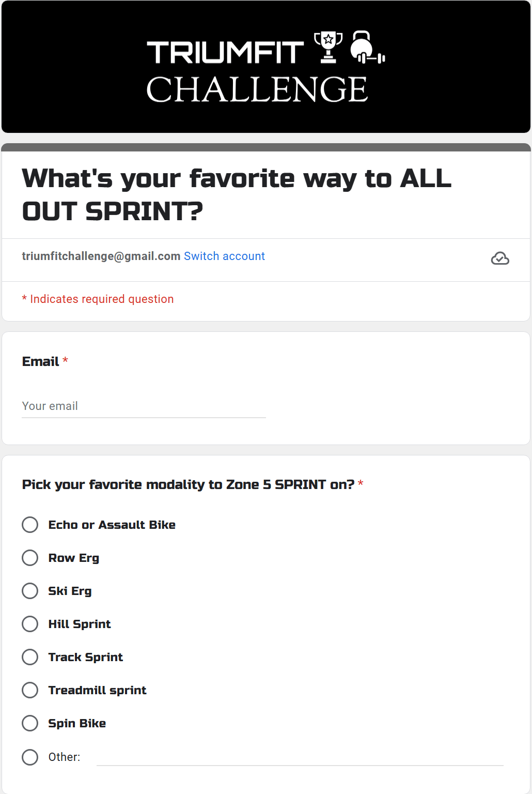This screenshot has width=532, height=794.
Task: Click the triumfitchallenge@gmail.com account text
Action: point(101,256)
